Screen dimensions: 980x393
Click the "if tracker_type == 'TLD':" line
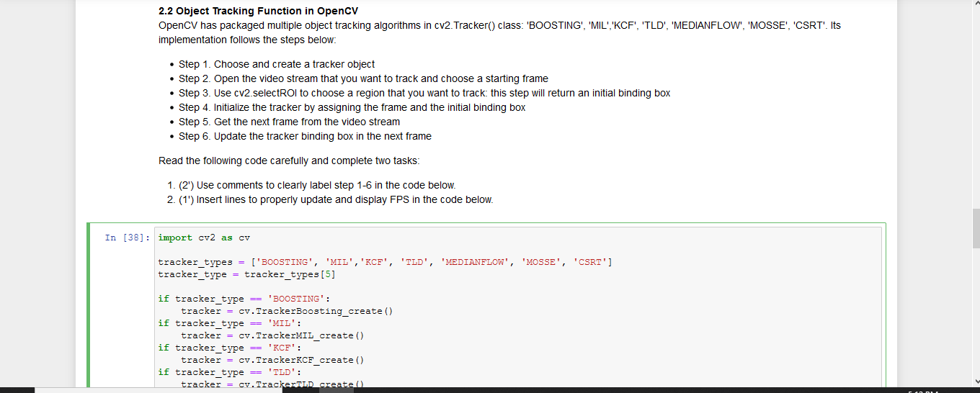pyautogui.click(x=230, y=372)
